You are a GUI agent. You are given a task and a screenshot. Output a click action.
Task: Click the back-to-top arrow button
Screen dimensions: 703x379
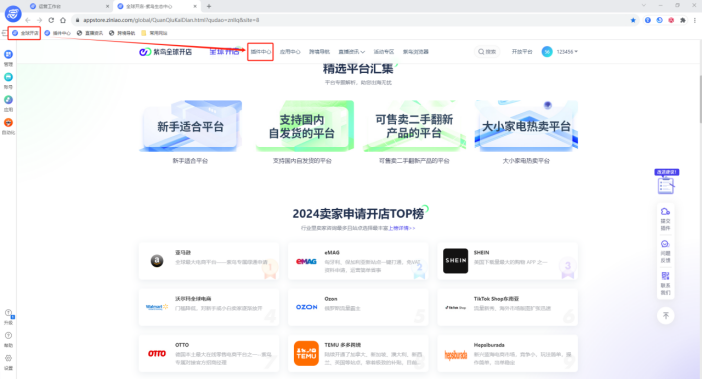tap(666, 316)
